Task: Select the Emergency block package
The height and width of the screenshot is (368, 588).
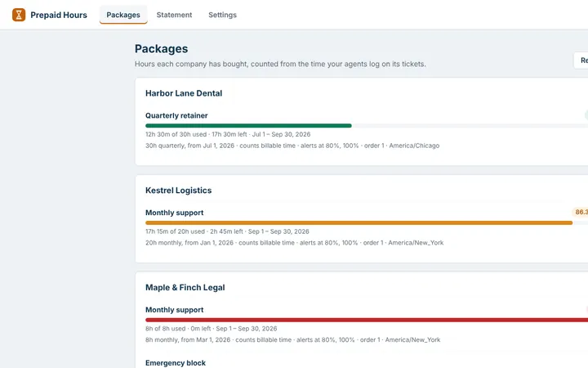Action: (176, 363)
